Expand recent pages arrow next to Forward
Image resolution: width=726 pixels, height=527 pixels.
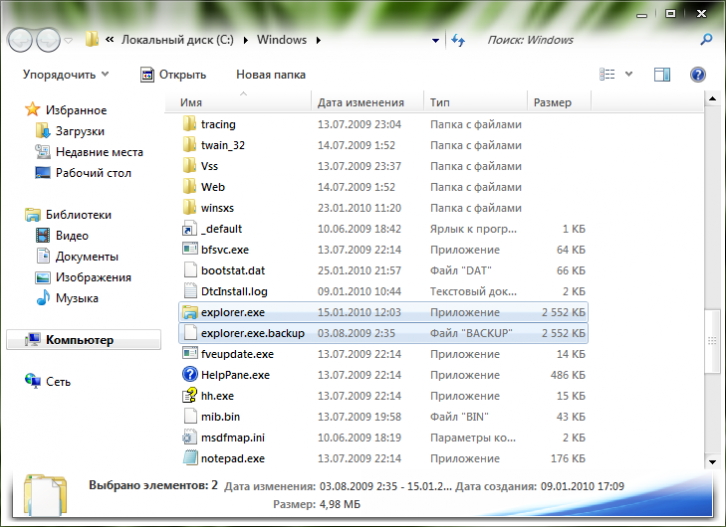click(69, 41)
